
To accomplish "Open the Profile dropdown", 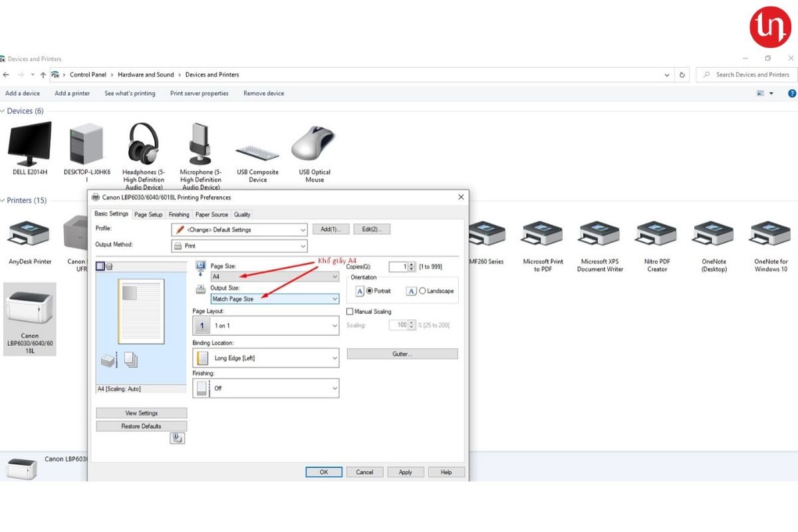I will click(239, 229).
